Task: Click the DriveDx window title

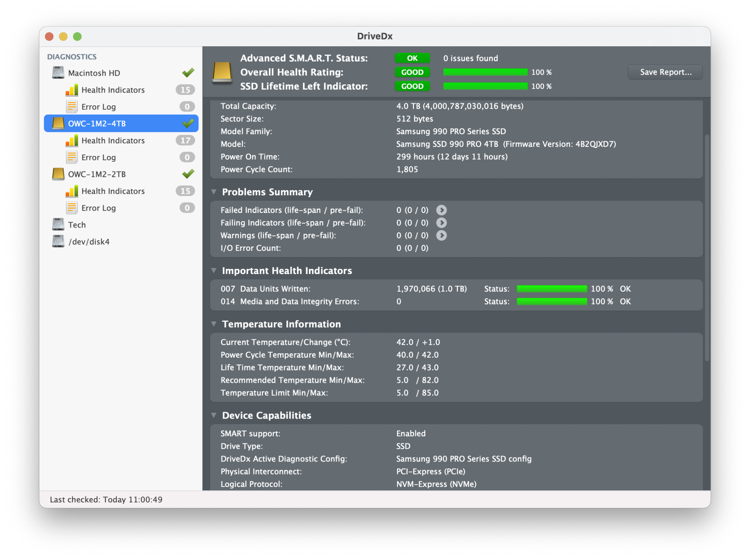Action: coord(375,36)
